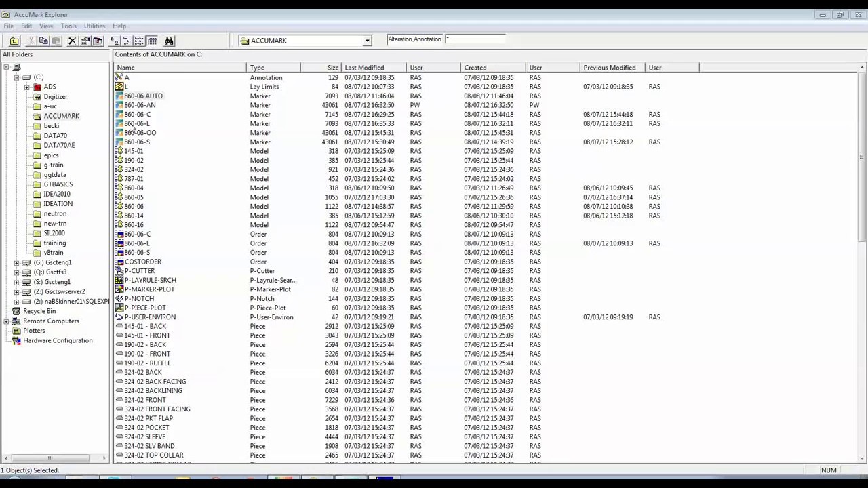Open the Help menu
The image size is (868, 488).
coord(119,26)
